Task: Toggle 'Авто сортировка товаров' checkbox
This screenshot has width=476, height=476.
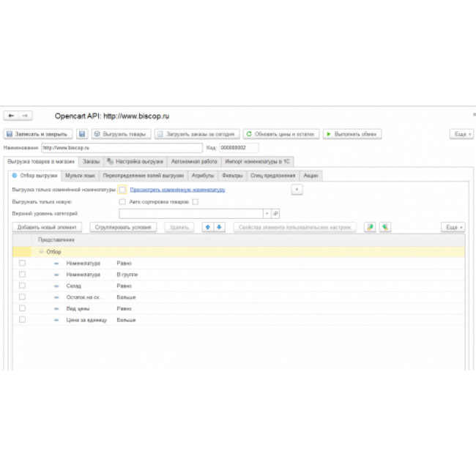Action: [195, 201]
